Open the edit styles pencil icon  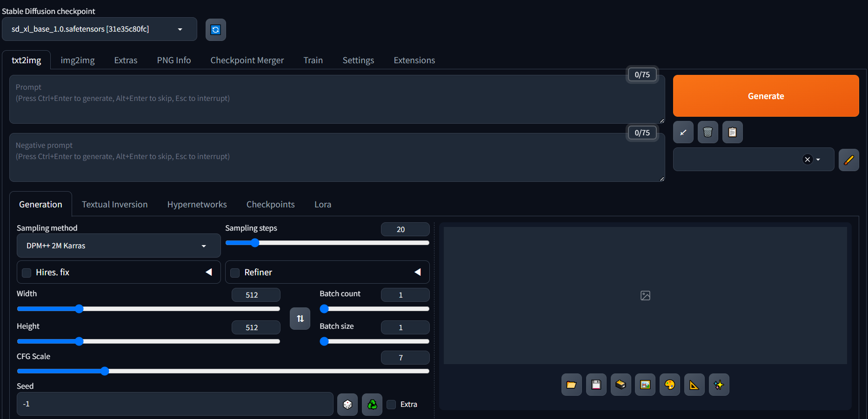pyautogui.click(x=848, y=160)
